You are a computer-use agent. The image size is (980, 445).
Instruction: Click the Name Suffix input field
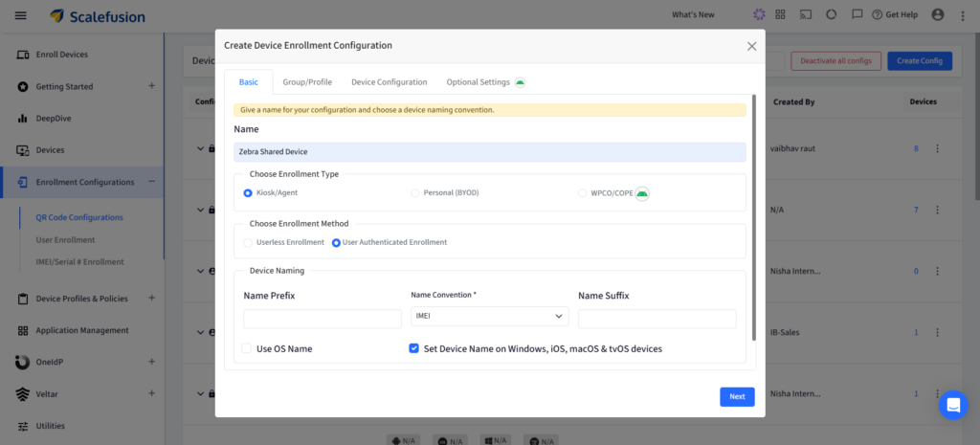pos(657,319)
